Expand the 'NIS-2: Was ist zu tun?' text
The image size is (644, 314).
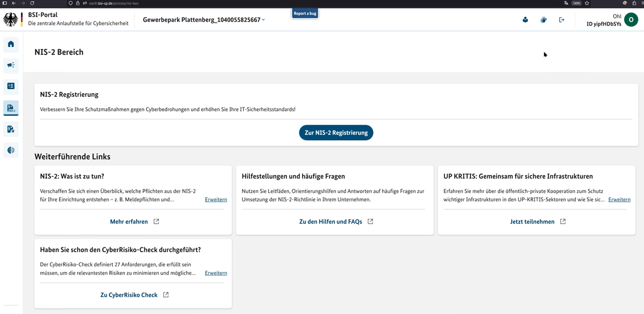216,200
